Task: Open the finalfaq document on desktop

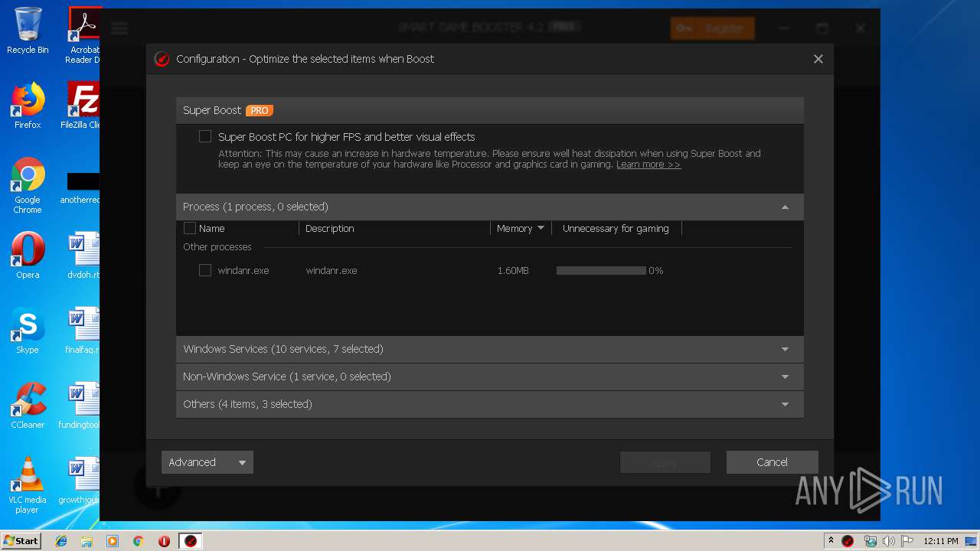Action: [83, 331]
